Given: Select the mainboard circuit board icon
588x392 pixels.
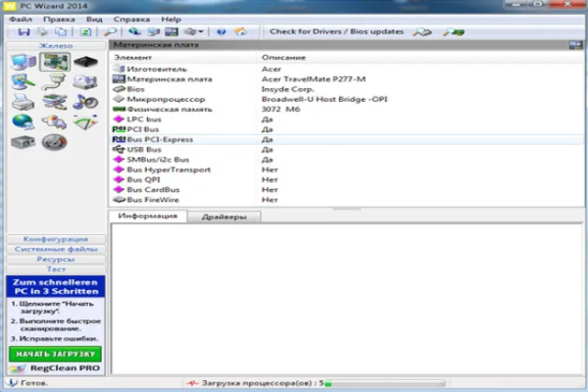Looking at the screenshot, I should point(55,62).
